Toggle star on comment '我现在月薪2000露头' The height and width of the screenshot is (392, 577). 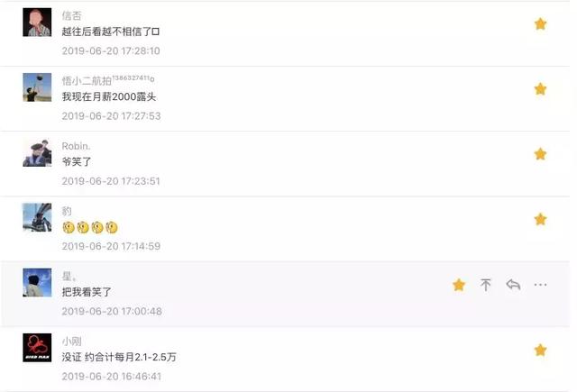pyautogui.click(x=540, y=89)
